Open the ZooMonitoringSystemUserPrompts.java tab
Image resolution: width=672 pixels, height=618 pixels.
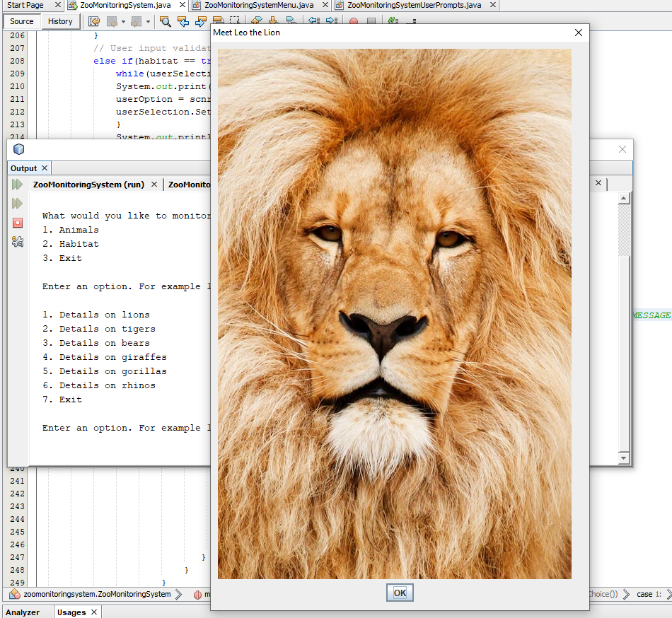tap(414, 5)
